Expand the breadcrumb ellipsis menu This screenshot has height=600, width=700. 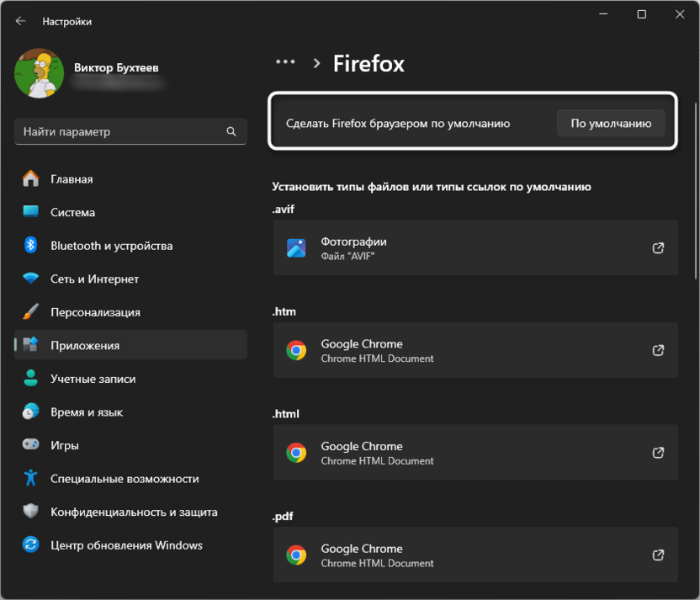(x=285, y=62)
